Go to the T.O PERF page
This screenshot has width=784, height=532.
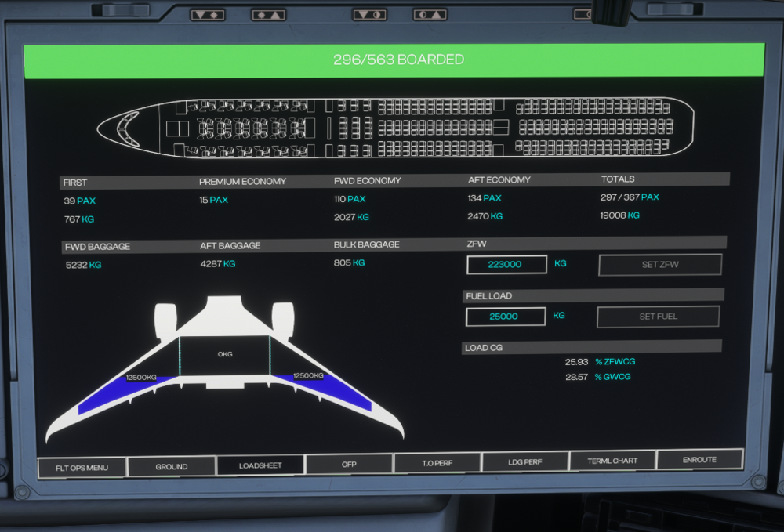pos(437,463)
